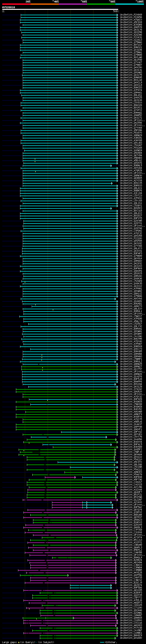Click the purple ~60% identity color segment

point(73,4)
